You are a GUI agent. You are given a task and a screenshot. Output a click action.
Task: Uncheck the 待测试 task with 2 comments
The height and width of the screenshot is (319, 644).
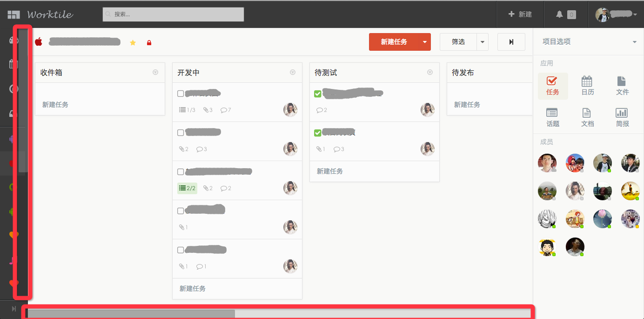click(x=318, y=94)
